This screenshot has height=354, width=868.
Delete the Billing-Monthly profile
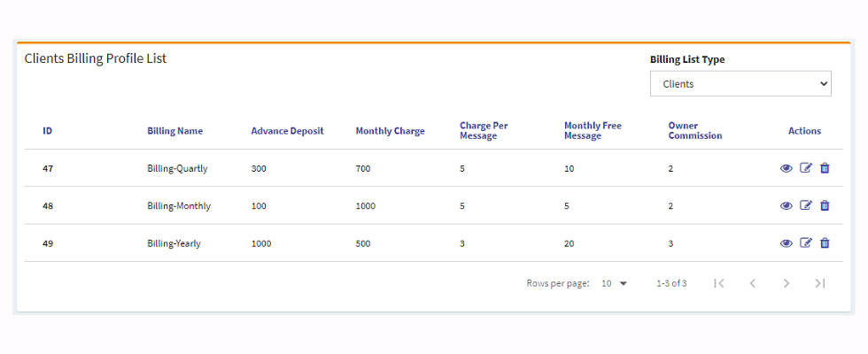825,205
